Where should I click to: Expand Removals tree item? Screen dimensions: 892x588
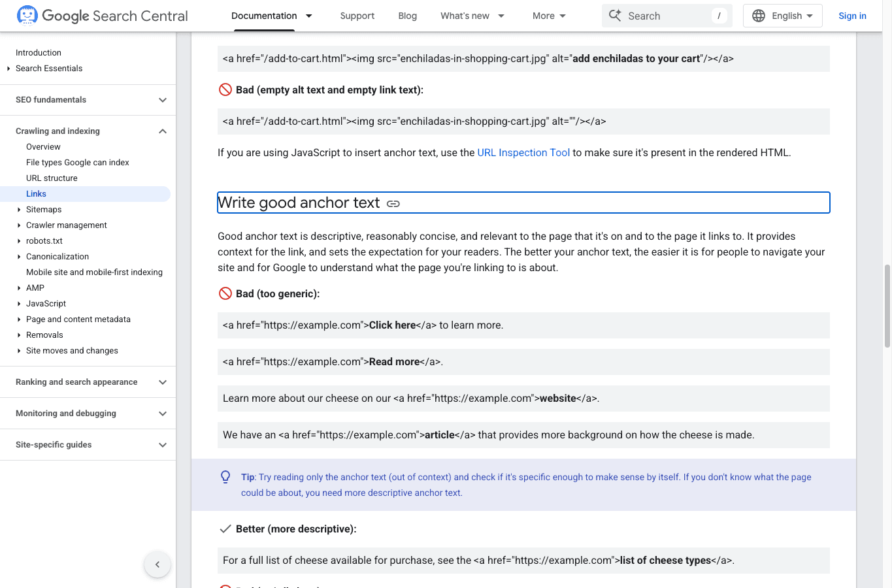(x=18, y=335)
